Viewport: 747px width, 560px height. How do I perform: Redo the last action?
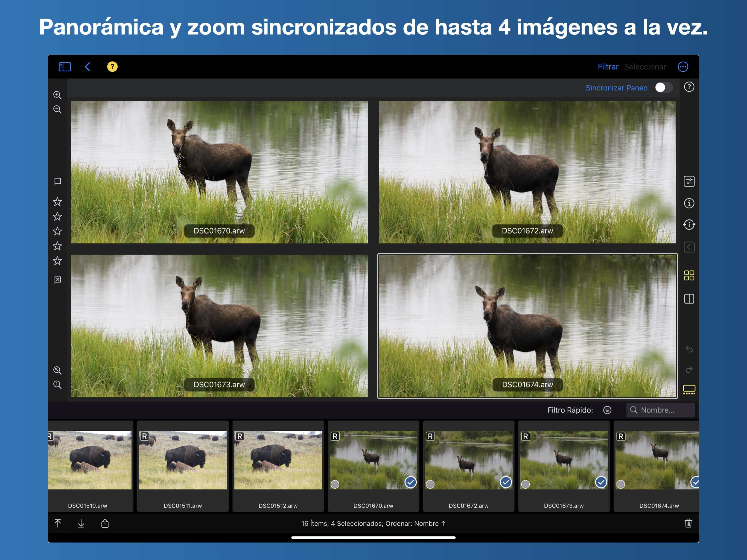pos(689,369)
